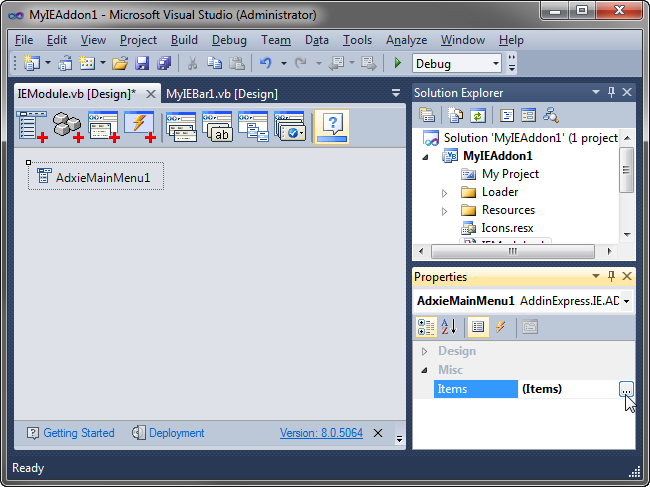Click the Save All icon
Viewport: 650px width, 487px height.
(x=164, y=63)
